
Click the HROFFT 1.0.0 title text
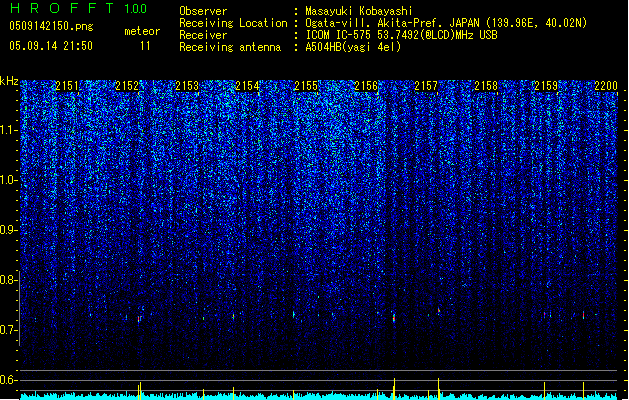[78, 8]
